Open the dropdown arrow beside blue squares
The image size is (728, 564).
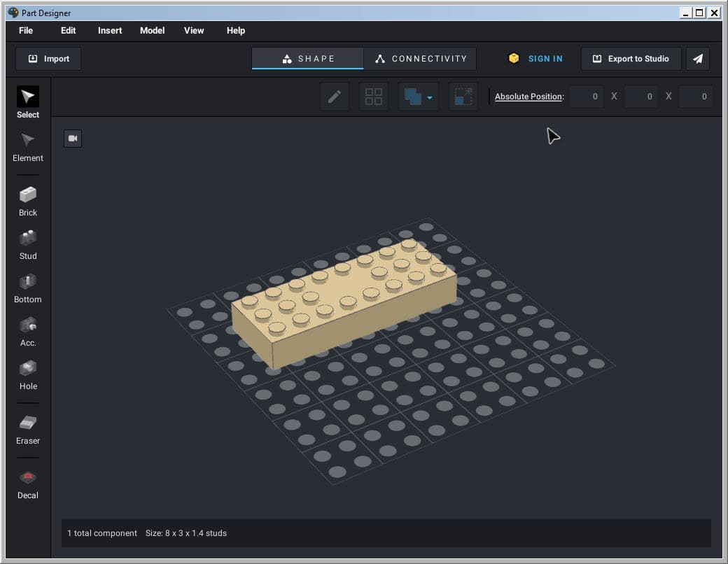pyautogui.click(x=430, y=97)
